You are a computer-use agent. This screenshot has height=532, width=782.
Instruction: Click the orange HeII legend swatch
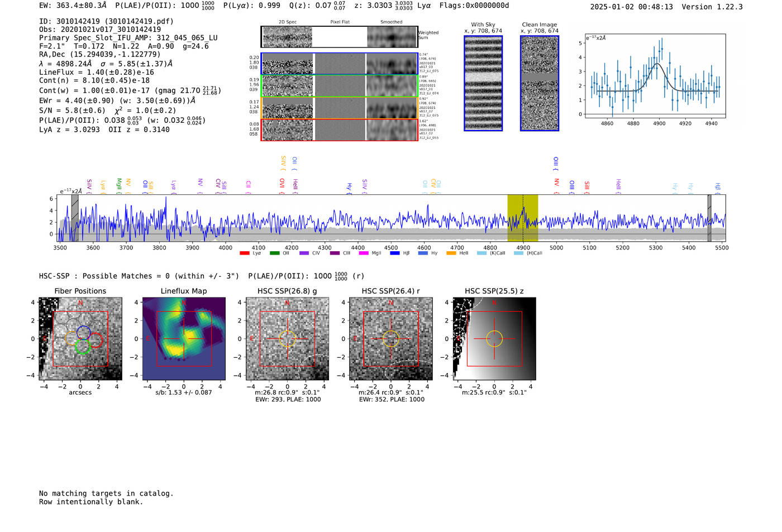click(x=451, y=253)
